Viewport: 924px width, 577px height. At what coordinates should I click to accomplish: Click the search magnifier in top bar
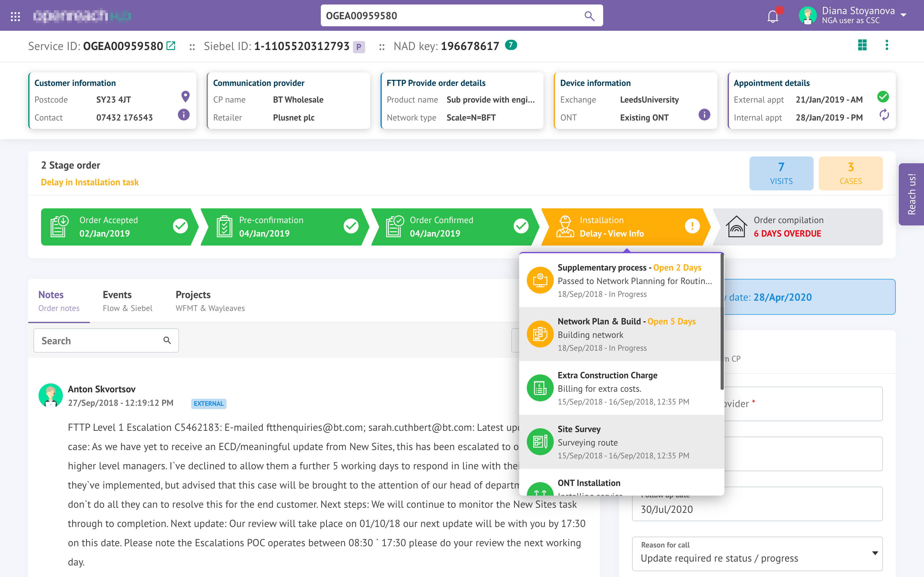(589, 16)
